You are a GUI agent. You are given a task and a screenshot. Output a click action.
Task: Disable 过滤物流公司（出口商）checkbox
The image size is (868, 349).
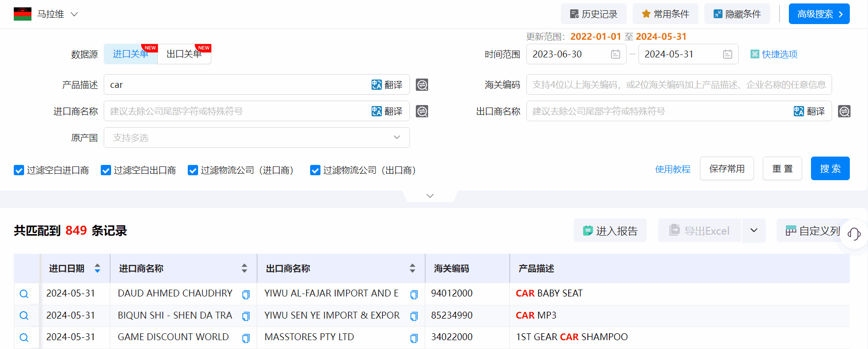click(315, 170)
